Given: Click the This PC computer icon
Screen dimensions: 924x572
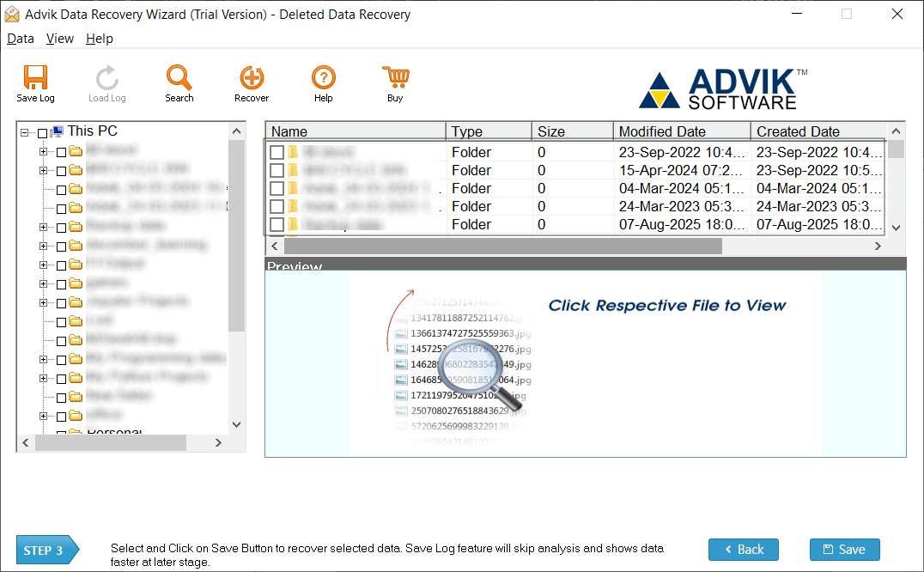Looking at the screenshot, I should 58,131.
